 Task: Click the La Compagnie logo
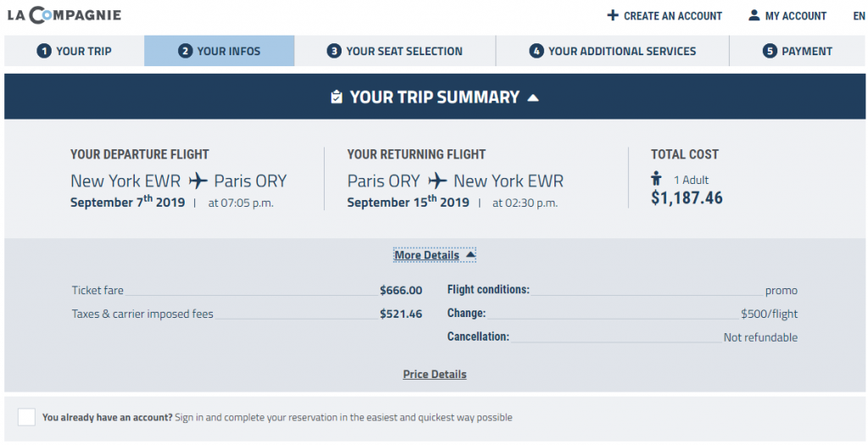pos(64,15)
